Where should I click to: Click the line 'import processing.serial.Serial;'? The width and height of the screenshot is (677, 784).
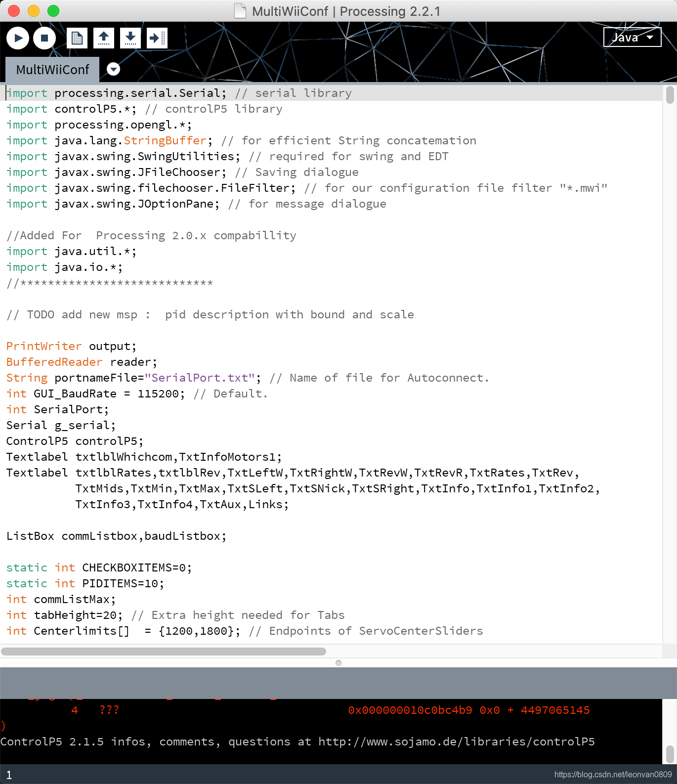[x=116, y=93]
